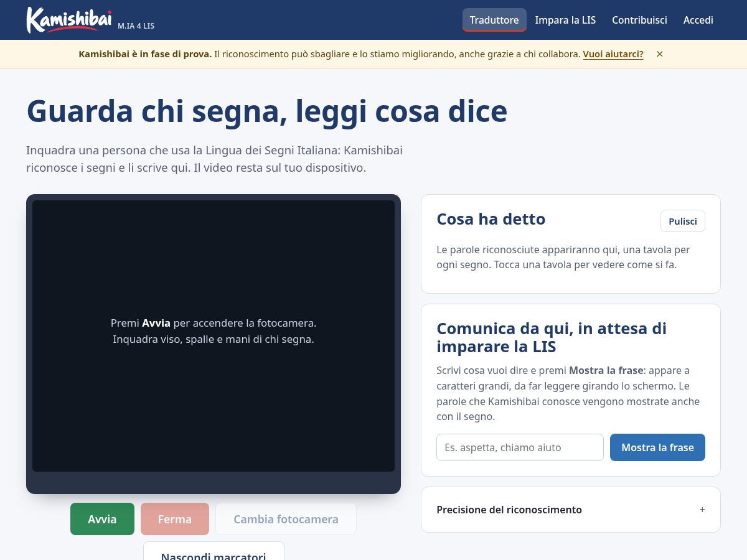Focus the phrase text field

pos(520,447)
